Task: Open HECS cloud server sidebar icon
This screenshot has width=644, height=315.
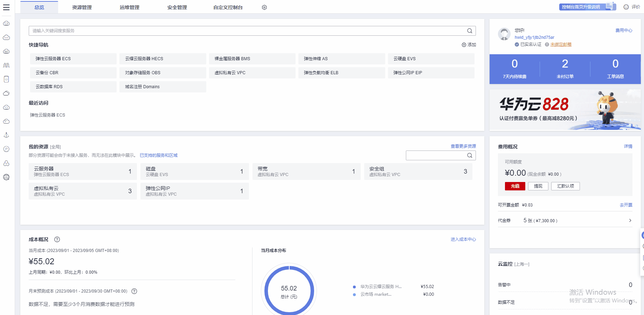Action: [6, 37]
